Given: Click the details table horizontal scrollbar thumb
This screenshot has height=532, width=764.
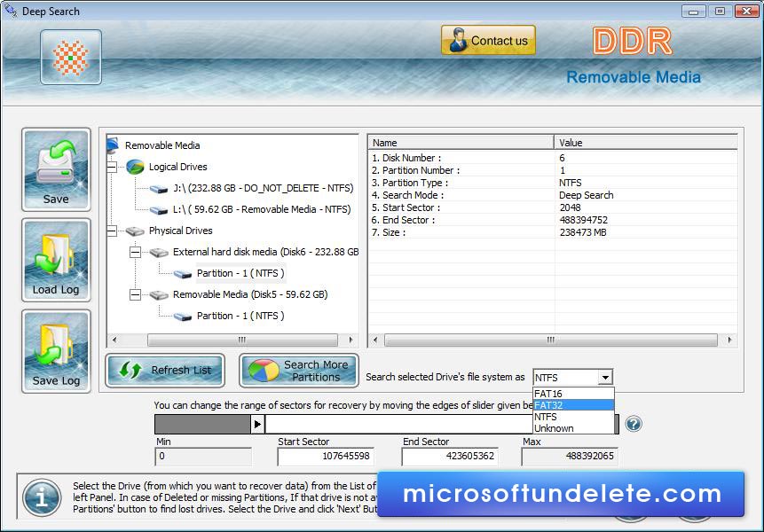Looking at the screenshot, I should [550, 340].
